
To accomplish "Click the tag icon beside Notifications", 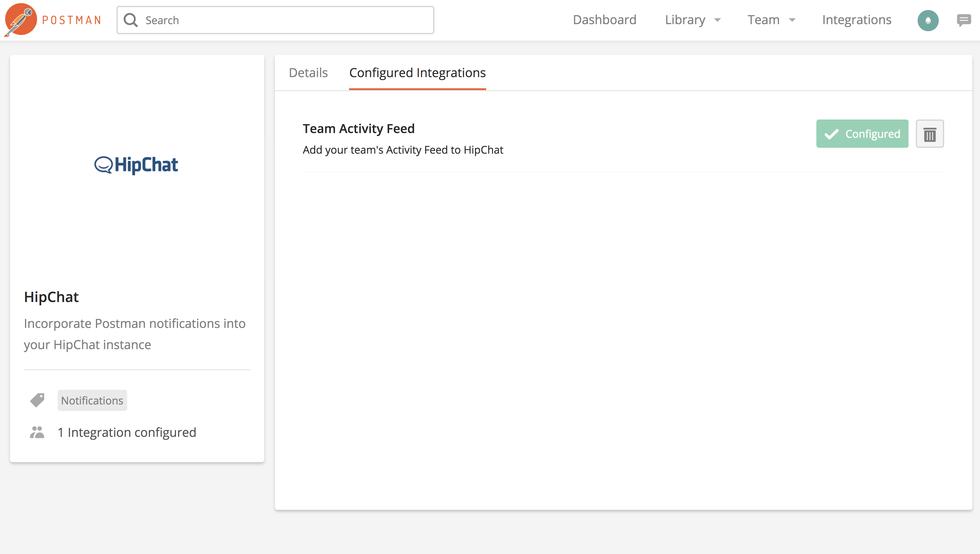I will (x=37, y=400).
